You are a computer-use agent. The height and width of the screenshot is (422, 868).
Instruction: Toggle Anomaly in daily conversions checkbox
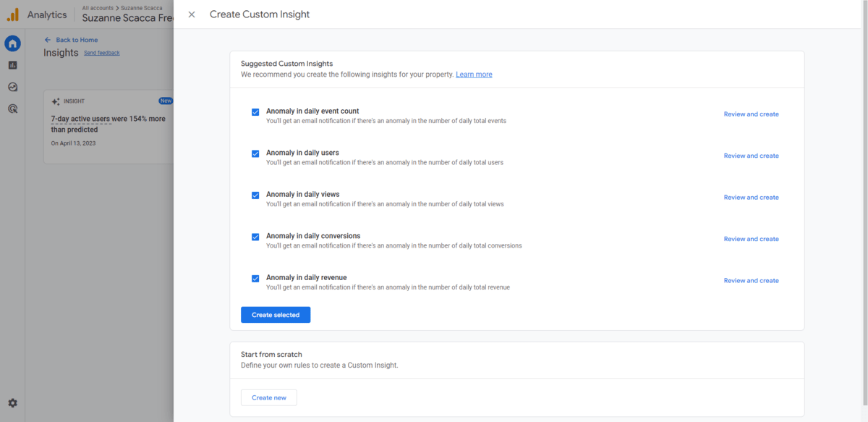(255, 237)
